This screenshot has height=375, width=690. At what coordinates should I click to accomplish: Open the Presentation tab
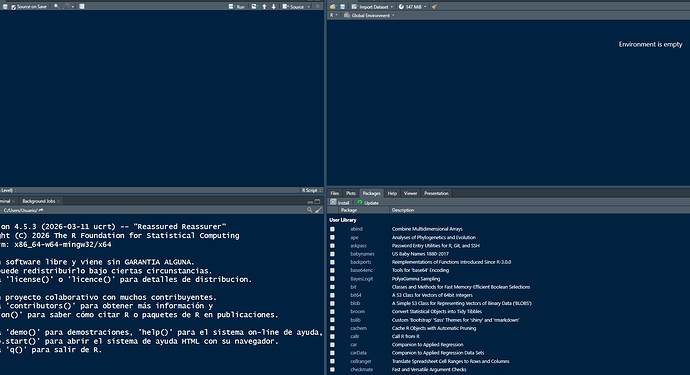coord(436,193)
